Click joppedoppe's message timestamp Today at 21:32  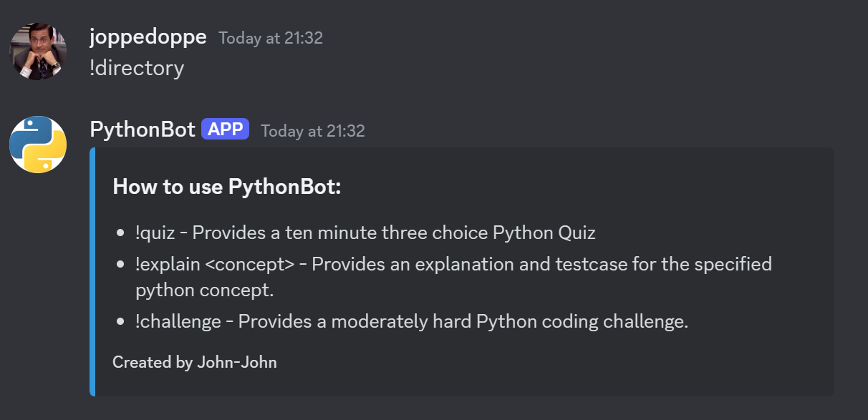pyautogui.click(x=271, y=38)
